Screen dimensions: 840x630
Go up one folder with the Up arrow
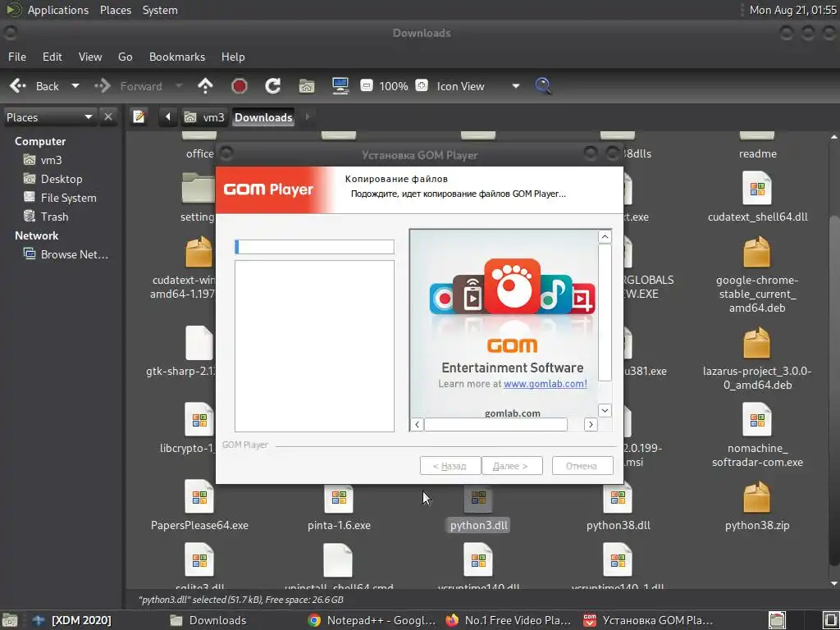coord(205,85)
